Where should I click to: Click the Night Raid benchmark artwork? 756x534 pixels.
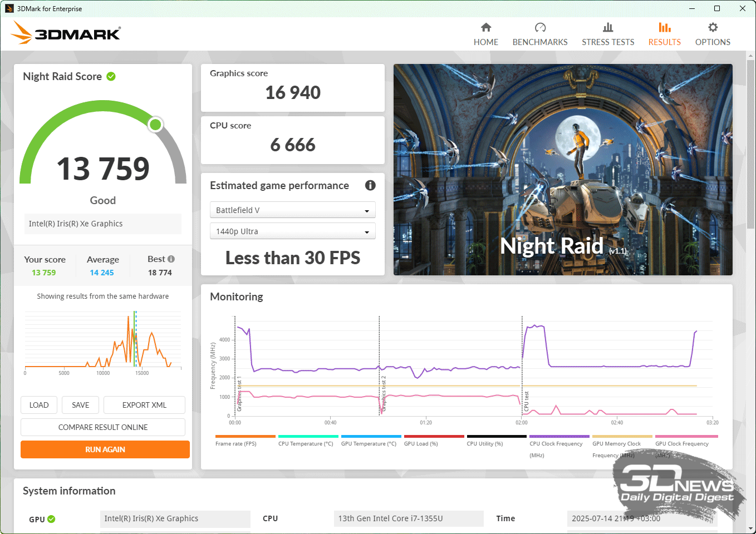pyautogui.click(x=563, y=170)
